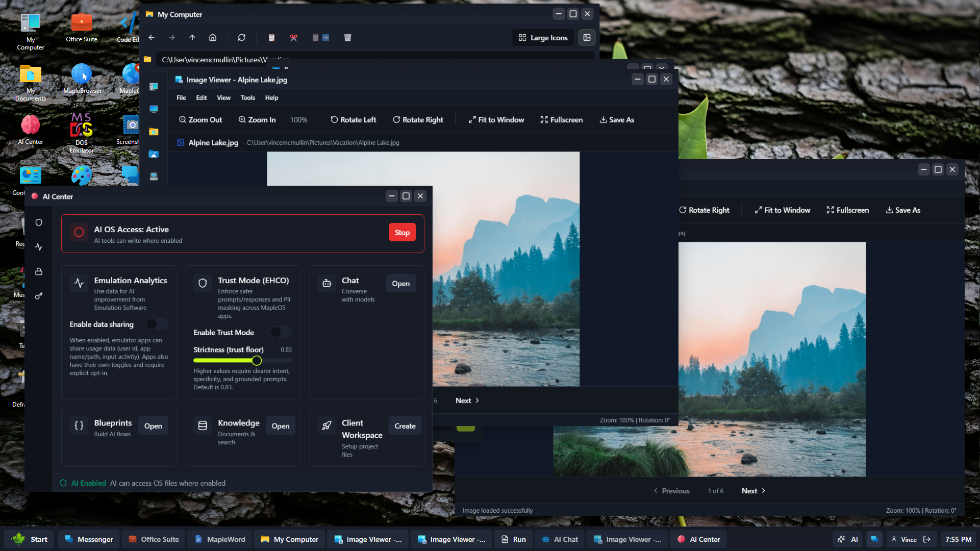The width and height of the screenshot is (980, 551).
Task: Click Rotate Right in the back Image Viewer
Action: coord(705,210)
